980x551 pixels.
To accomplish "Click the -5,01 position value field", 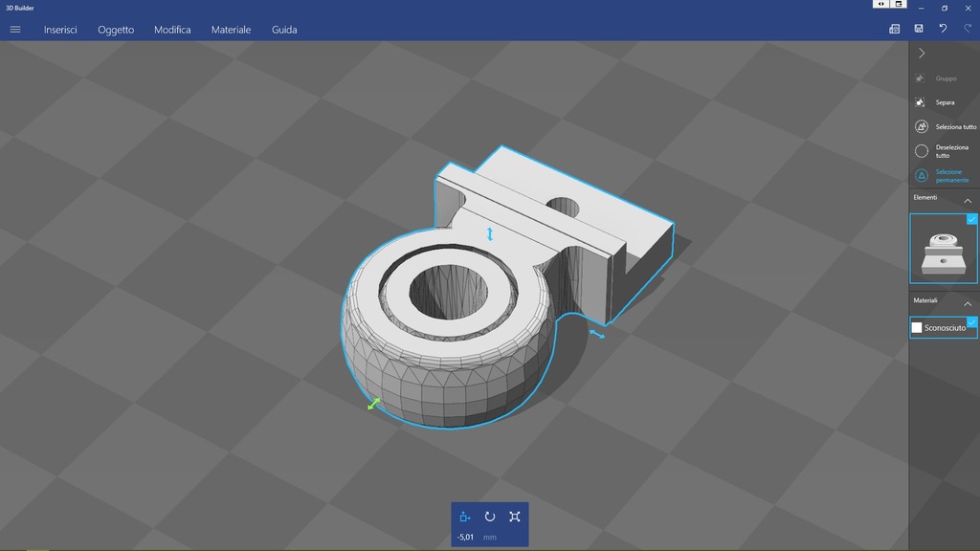I will (x=466, y=538).
